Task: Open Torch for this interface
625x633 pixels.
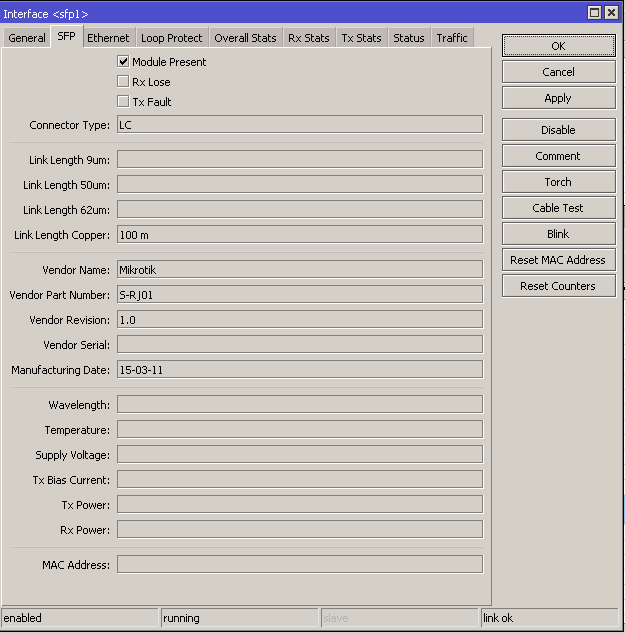Action: [x=558, y=182]
